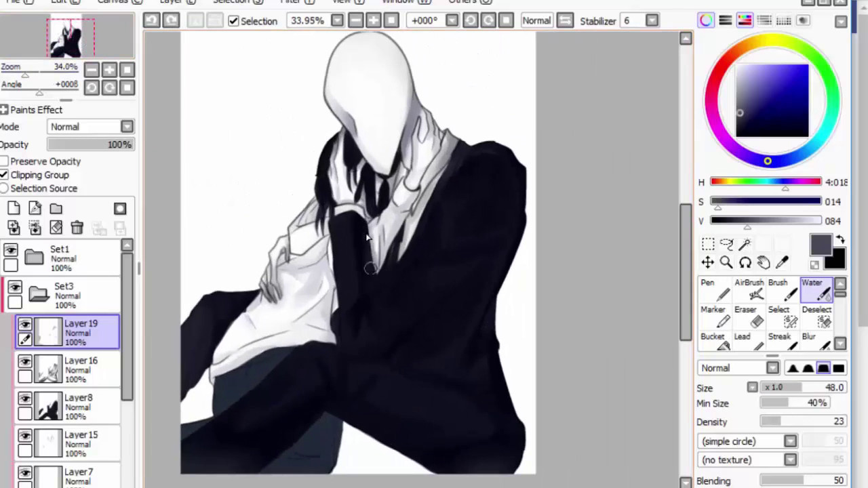Toggle the RGB slider panel icon
868x488 pixels.
tap(725, 20)
